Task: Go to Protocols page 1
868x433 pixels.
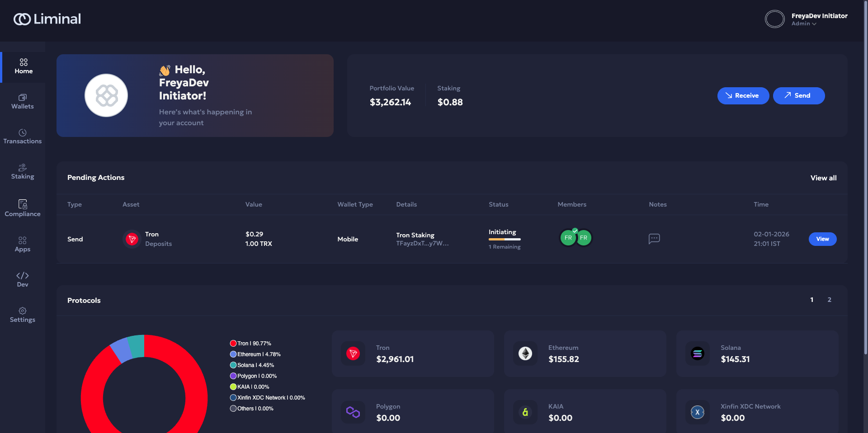Action: tap(812, 300)
